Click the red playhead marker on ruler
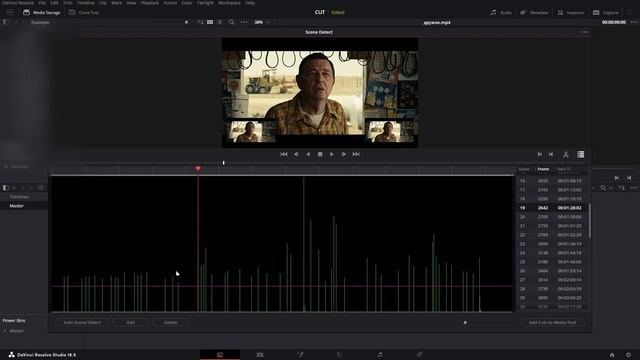Screen dimensions: 640x360 (198, 169)
